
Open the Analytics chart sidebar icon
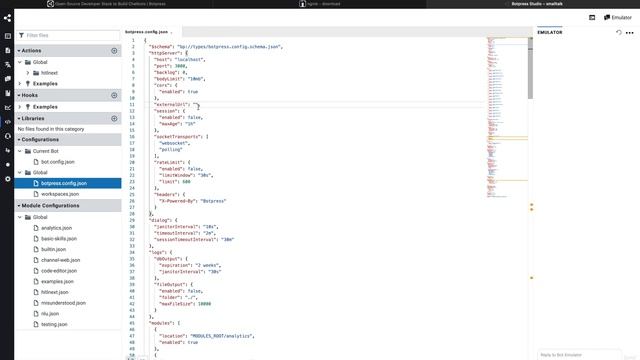click(x=7, y=107)
